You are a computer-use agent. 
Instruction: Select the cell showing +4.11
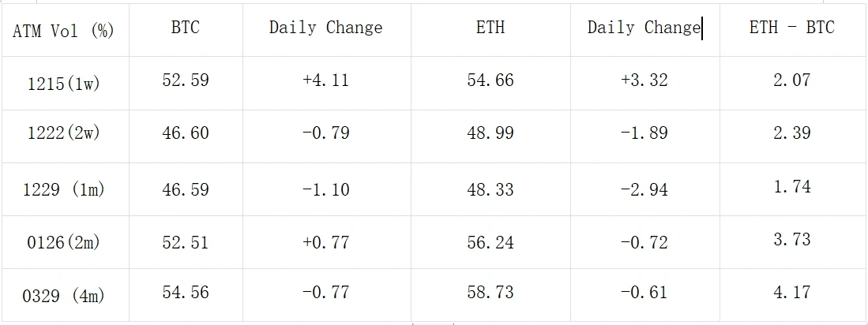pos(325,80)
